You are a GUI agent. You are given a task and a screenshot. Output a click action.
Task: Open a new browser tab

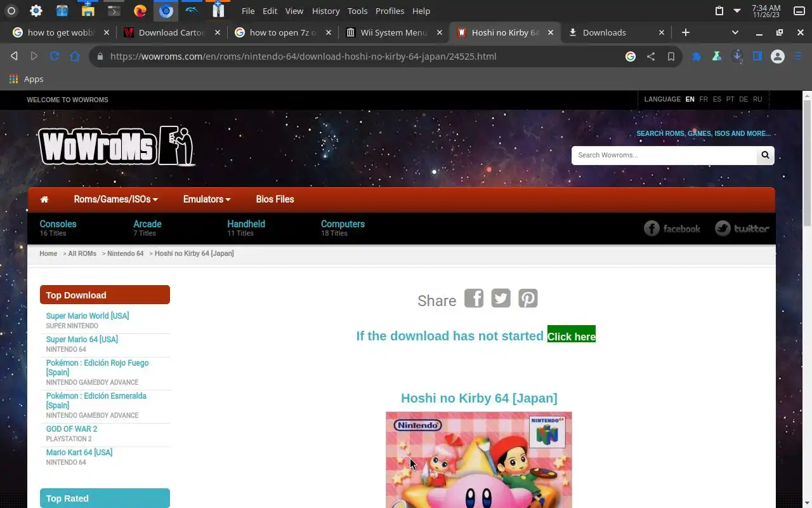coord(686,32)
